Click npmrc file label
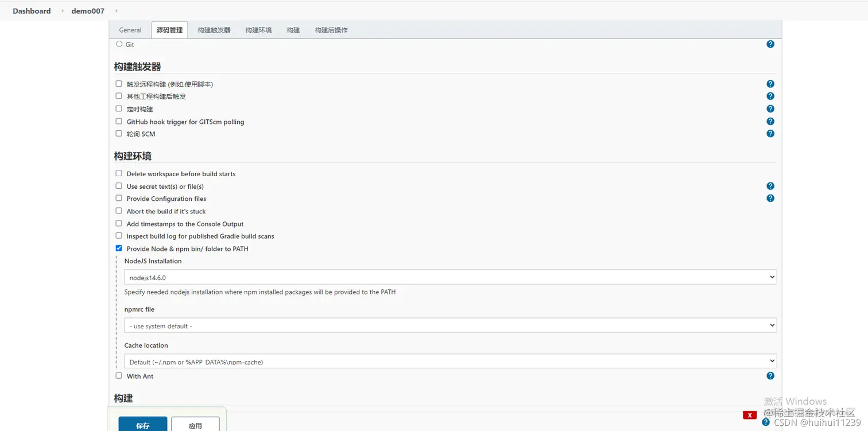Image resolution: width=868 pixels, height=431 pixels. click(139, 309)
